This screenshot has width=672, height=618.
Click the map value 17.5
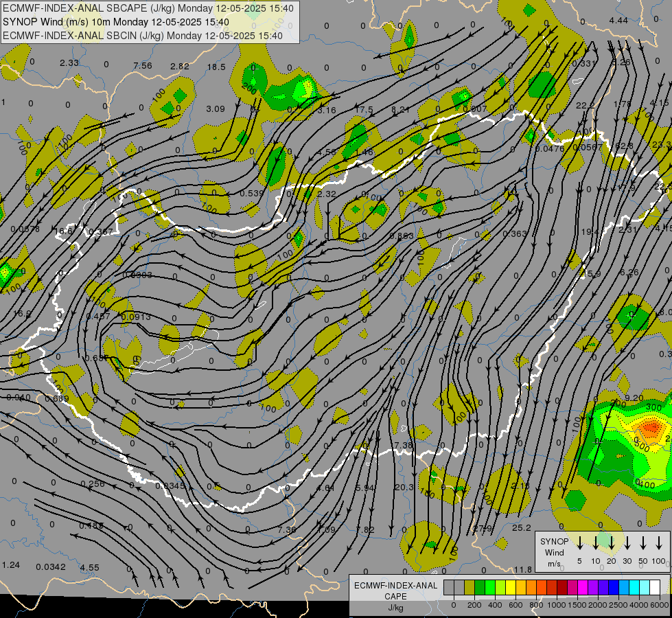[x=364, y=110]
